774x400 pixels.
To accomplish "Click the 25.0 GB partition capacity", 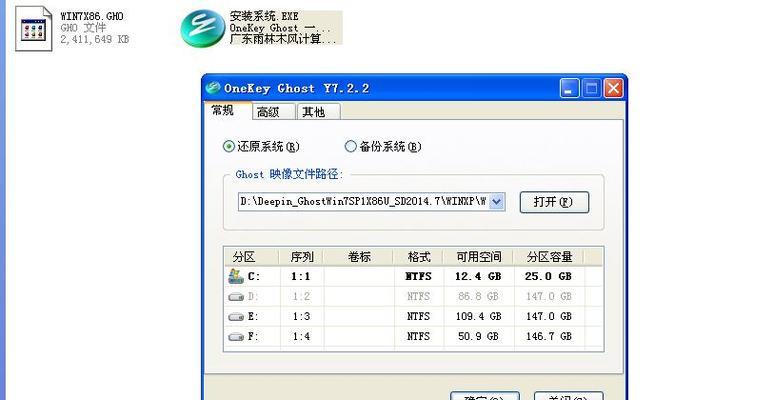I will (548, 277).
